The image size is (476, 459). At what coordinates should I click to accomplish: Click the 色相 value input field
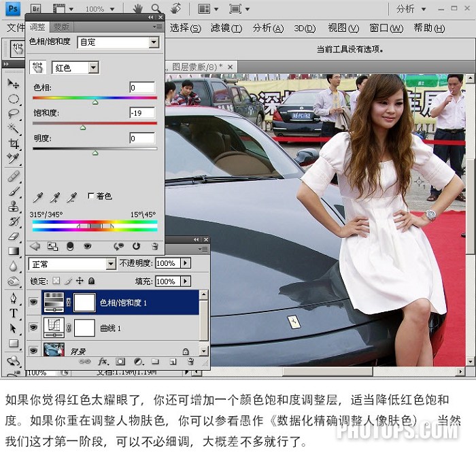(x=142, y=88)
